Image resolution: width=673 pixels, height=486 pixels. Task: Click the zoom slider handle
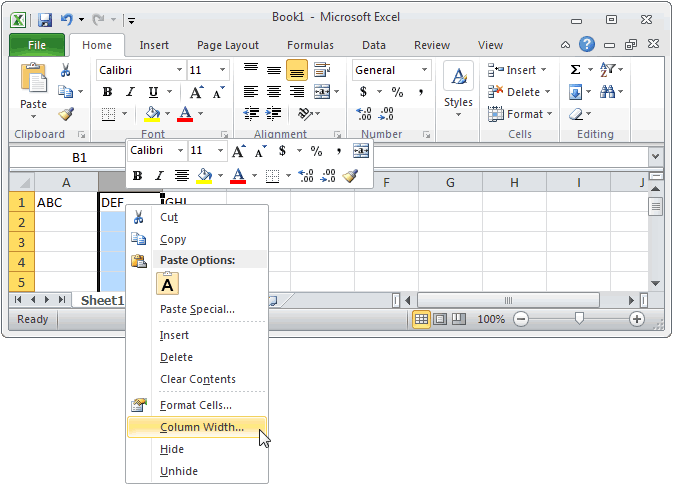(579, 318)
